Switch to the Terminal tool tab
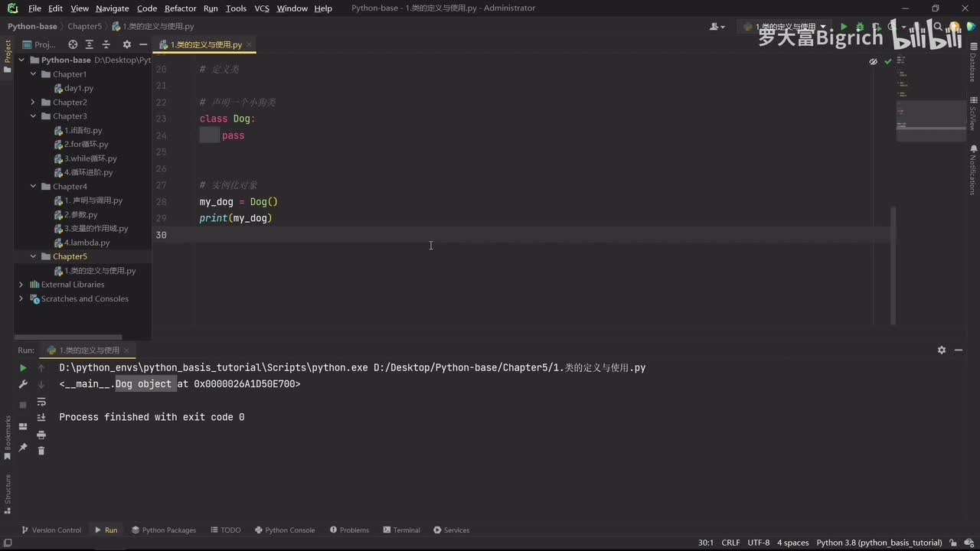This screenshot has height=551, width=980. [x=401, y=530]
